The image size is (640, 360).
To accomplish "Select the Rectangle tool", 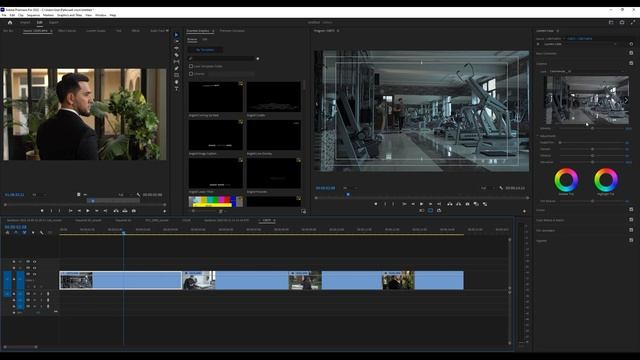I will point(176,75).
